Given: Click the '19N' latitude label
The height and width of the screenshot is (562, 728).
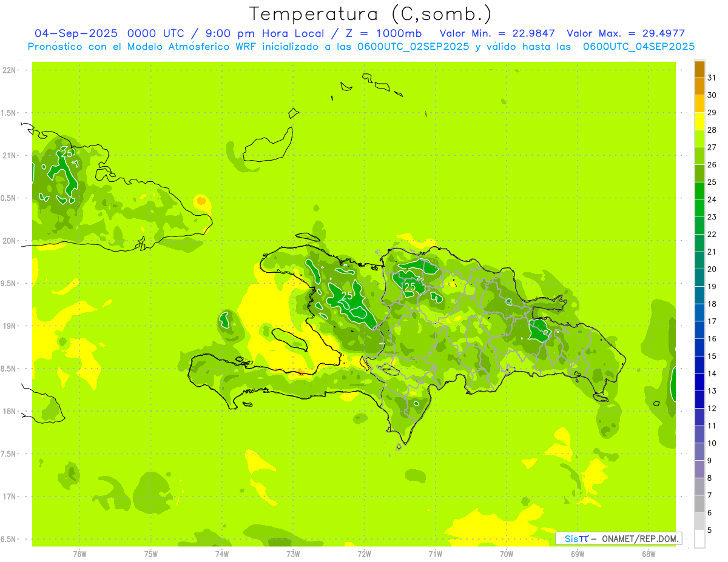Looking at the screenshot, I should pyautogui.click(x=10, y=326).
